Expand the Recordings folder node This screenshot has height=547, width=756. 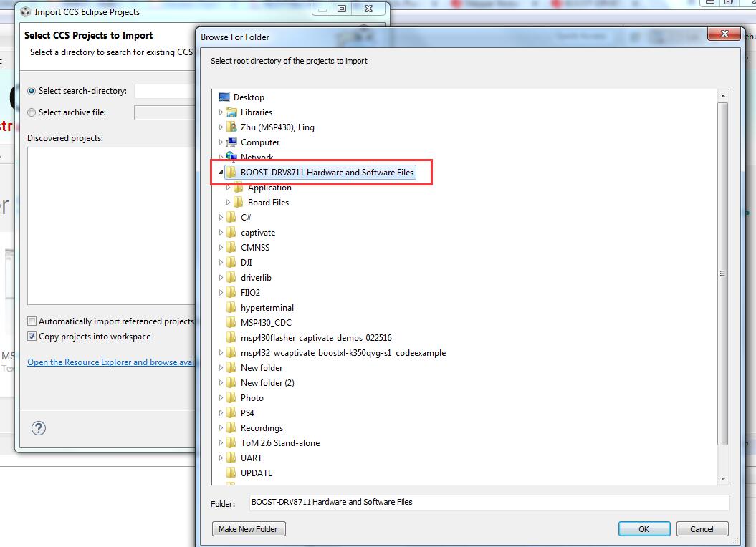coord(221,428)
